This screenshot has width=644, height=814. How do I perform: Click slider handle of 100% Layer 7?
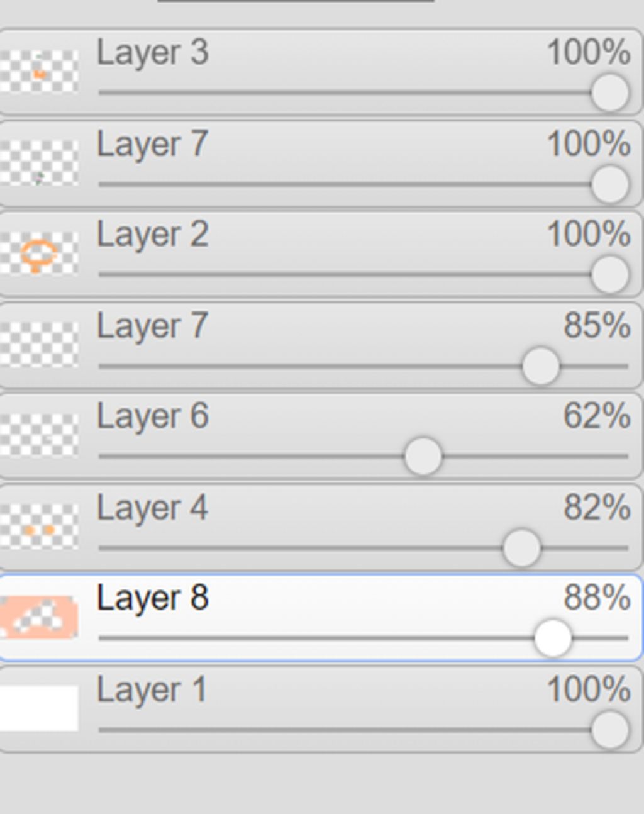609,184
